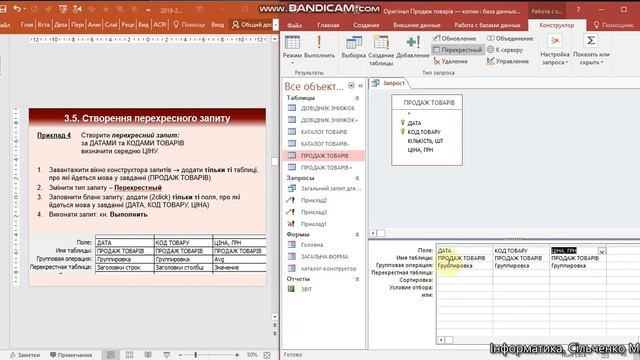Select КОД ТОВАРУ in the table field list
The width and height of the screenshot is (640, 360).
(x=424, y=132)
